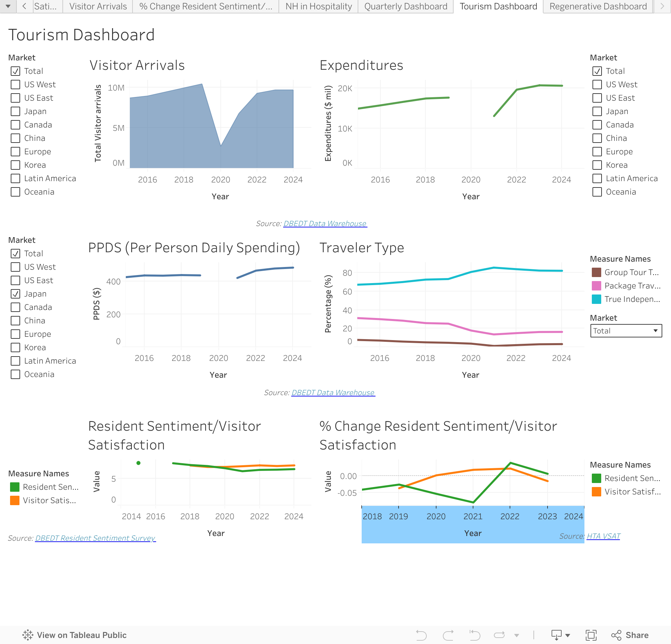671x644 pixels.
Task: Switch to the Quarterly Dashboard tab
Action: coord(406,6)
